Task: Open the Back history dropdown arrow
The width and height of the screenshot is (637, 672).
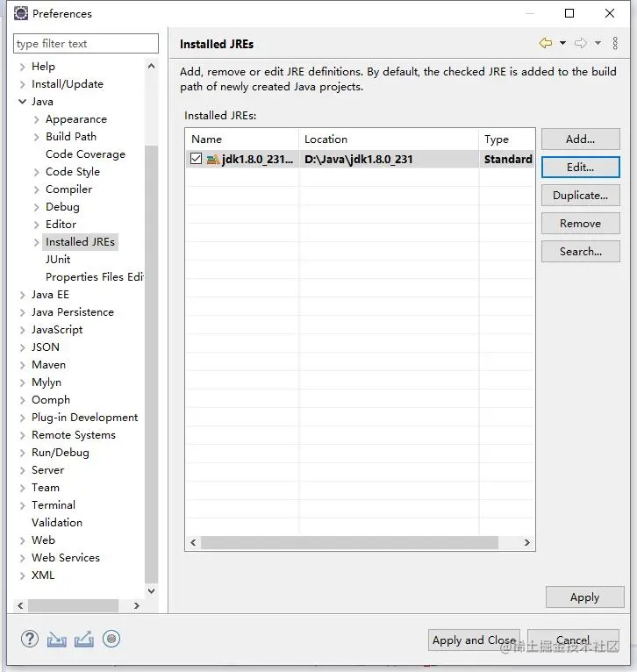Action: pos(562,43)
